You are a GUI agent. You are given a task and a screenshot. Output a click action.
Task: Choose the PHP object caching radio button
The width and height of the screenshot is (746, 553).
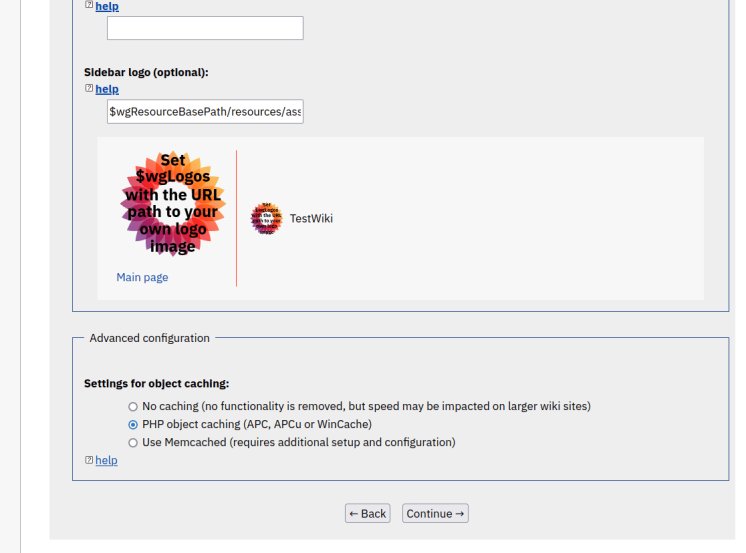pos(133,425)
